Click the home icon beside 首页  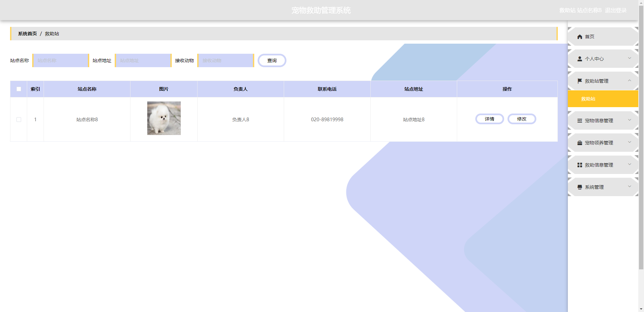(x=580, y=37)
